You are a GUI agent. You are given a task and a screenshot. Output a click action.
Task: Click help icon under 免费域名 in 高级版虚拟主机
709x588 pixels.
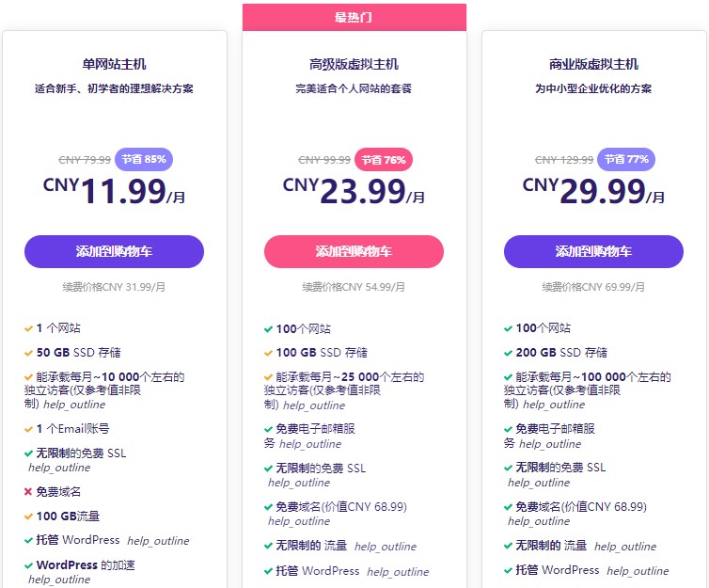pos(299,521)
